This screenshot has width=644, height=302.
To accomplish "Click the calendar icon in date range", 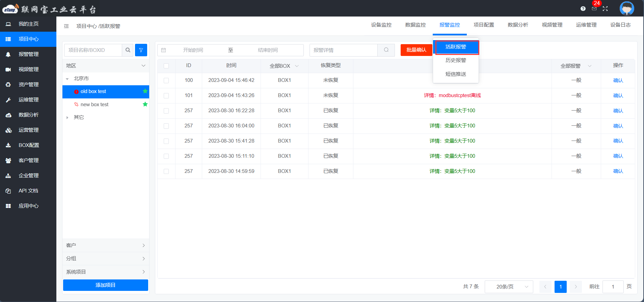I will (x=164, y=50).
